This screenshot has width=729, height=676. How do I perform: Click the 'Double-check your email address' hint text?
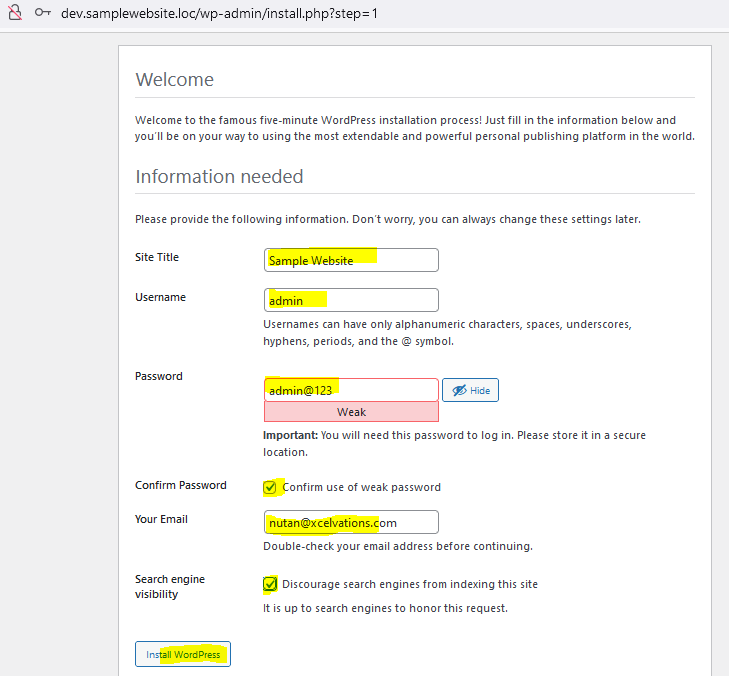click(398, 546)
